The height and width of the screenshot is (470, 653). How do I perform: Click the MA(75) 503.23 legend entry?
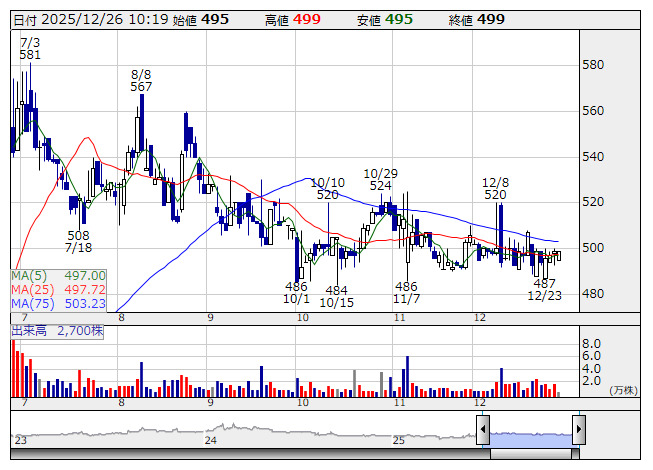[58, 303]
